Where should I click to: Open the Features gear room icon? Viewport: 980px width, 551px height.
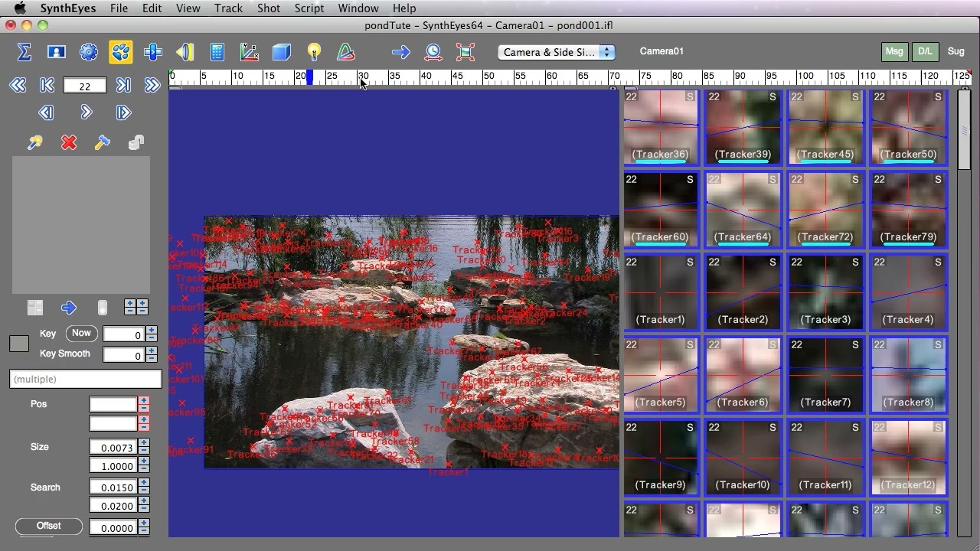[89, 52]
